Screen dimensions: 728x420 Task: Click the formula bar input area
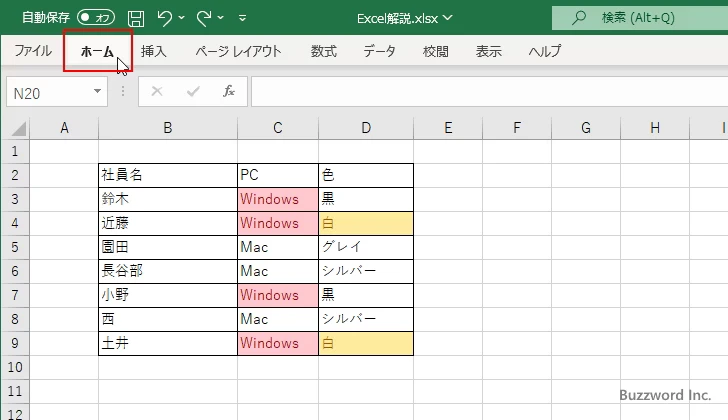point(490,92)
